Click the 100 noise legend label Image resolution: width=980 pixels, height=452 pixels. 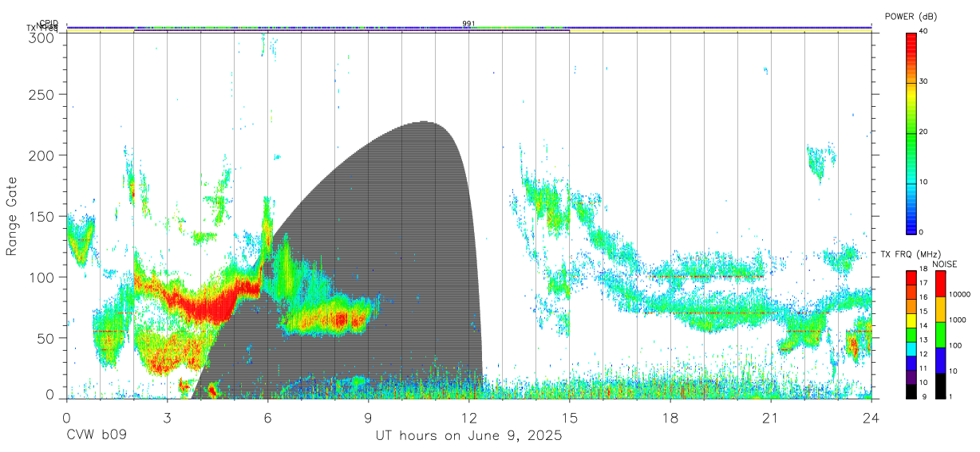pos(954,345)
